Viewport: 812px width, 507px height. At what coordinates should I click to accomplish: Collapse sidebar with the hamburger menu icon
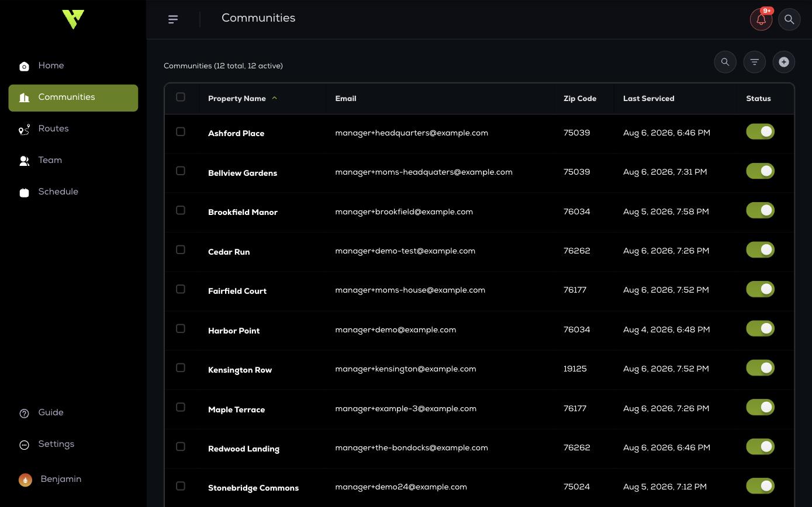(173, 19)
